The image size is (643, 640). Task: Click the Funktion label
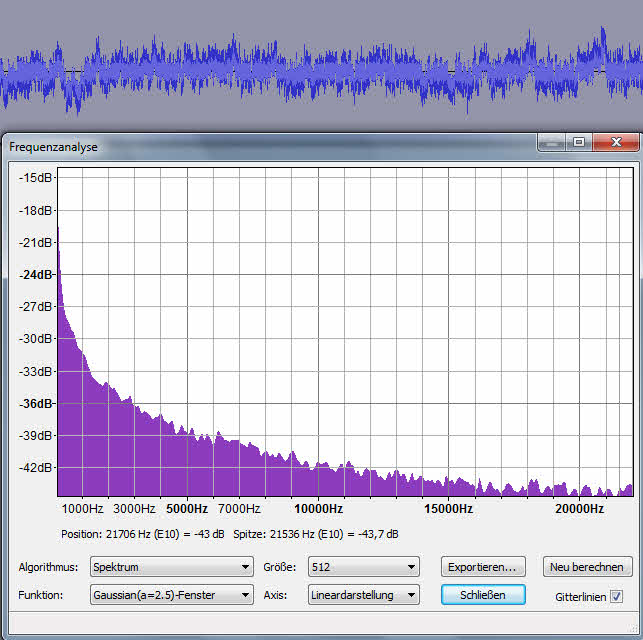coord(41,595)
